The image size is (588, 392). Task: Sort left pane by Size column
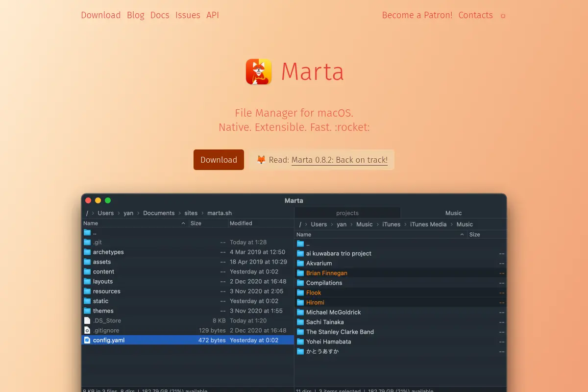point(208,223)
